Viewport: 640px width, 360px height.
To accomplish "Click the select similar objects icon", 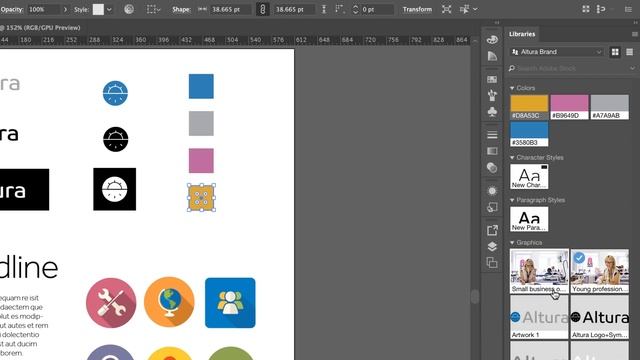I will 464,9.
